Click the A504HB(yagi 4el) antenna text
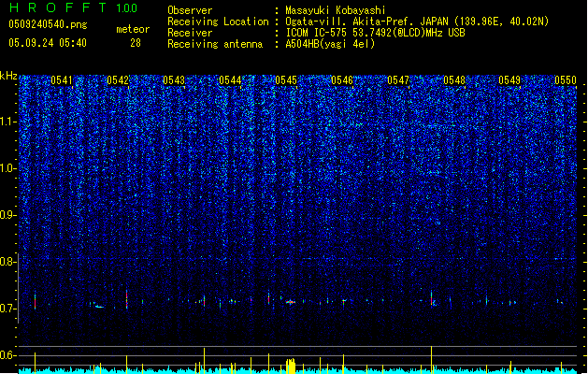588x374 pixels. pyautogui.click(x=330, y=44)
